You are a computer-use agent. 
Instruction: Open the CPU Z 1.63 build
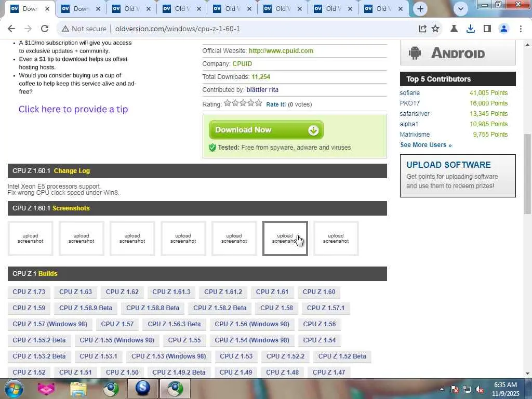click(x=75, y=292)
